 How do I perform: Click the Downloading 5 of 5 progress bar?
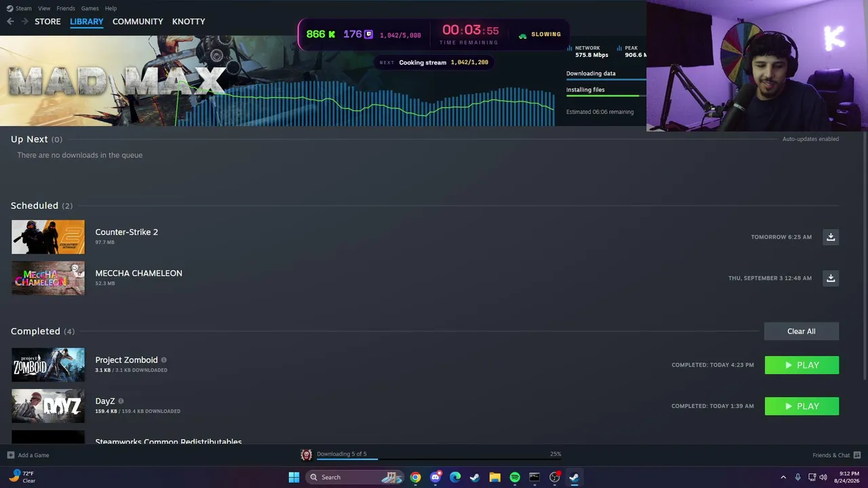tap(439, 459)
